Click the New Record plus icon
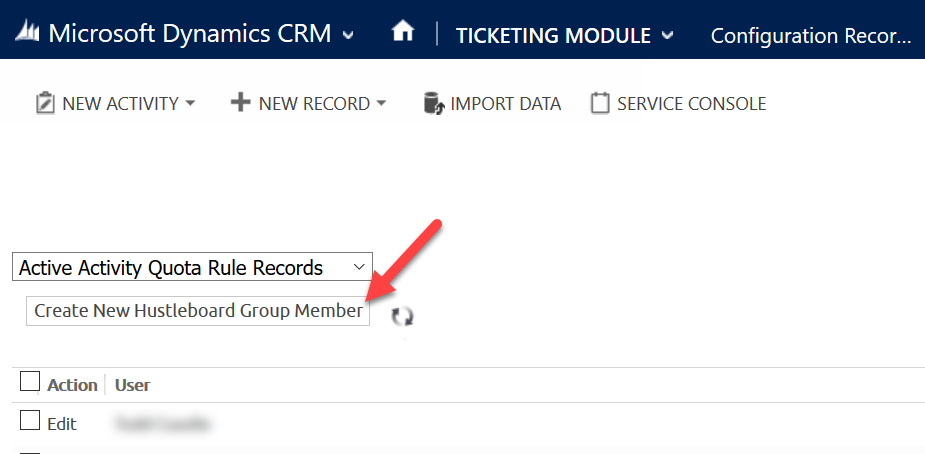 [240, 103]
